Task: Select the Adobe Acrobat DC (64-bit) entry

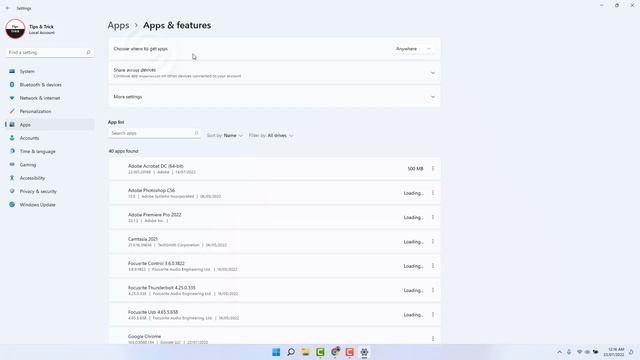Action: pyautogui.click(x=274, y=169)
